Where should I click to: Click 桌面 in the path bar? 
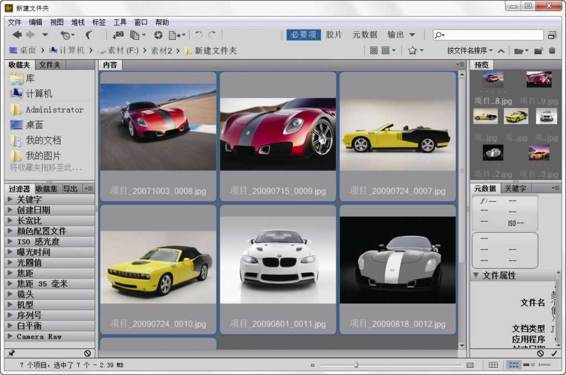tap(23, 51)
